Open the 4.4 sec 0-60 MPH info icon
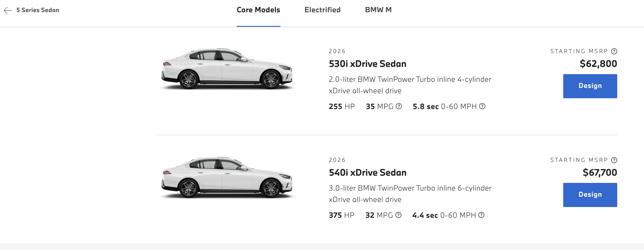The width and height of the screenshot is (644, 250). pyautogui.click(x=482, y=215)
